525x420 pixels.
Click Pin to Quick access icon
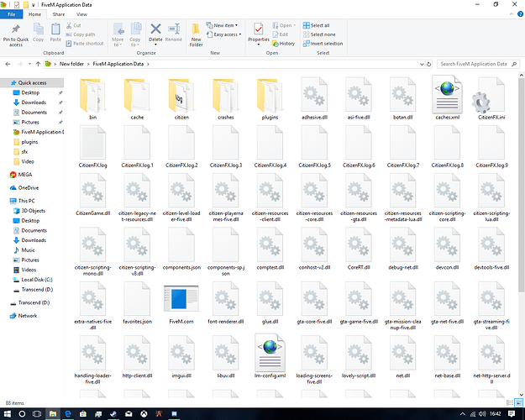tap(16, 34)
